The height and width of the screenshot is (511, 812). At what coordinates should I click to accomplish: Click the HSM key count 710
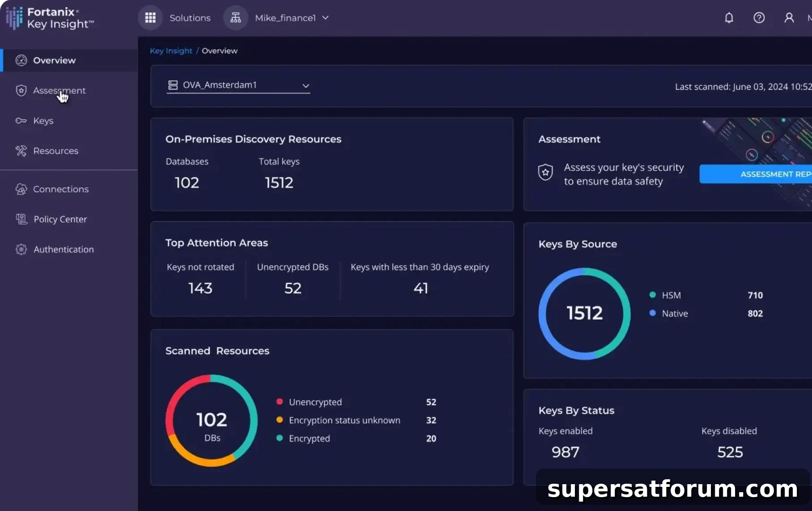(755, 295)
